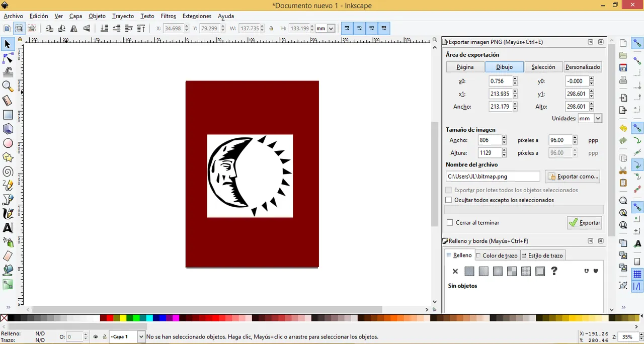The image size is (644, 344).
Task: Toggle Ocultar todos excepto los seleccionados checkbox
Action: 449,200
